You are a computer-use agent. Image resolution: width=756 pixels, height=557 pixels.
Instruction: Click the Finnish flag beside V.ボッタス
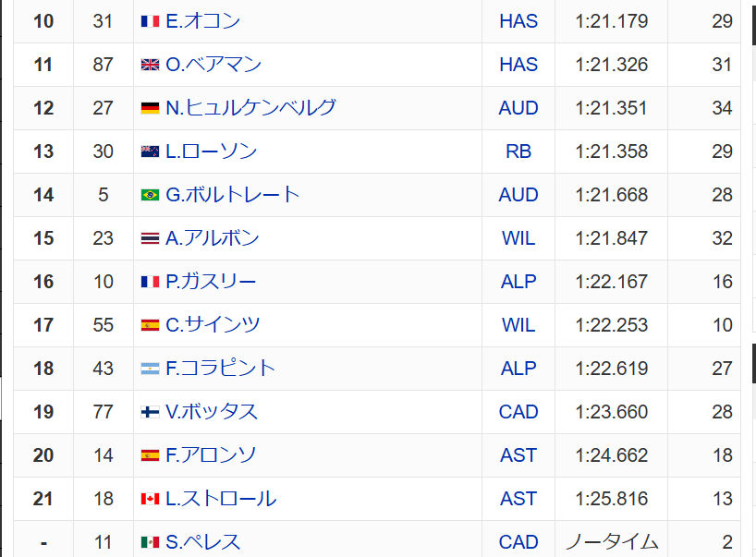[150, 412]
